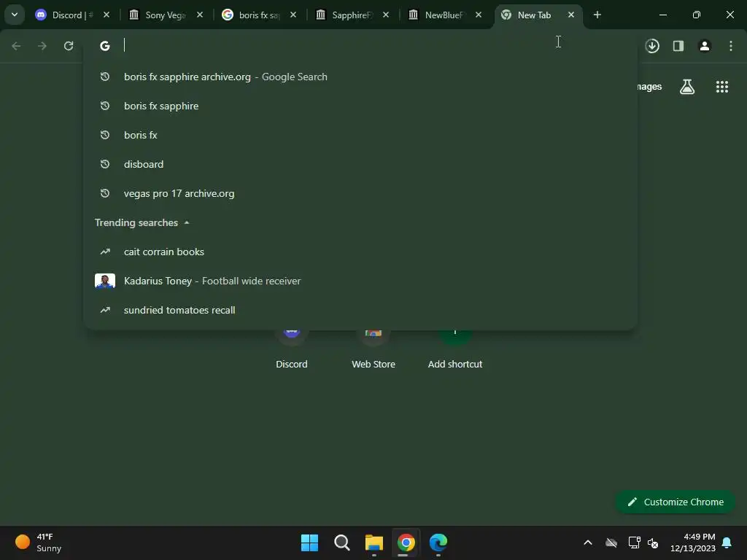747x560 pixels.
Task: Click the browser Forward arrow
Action: [42, 46]
